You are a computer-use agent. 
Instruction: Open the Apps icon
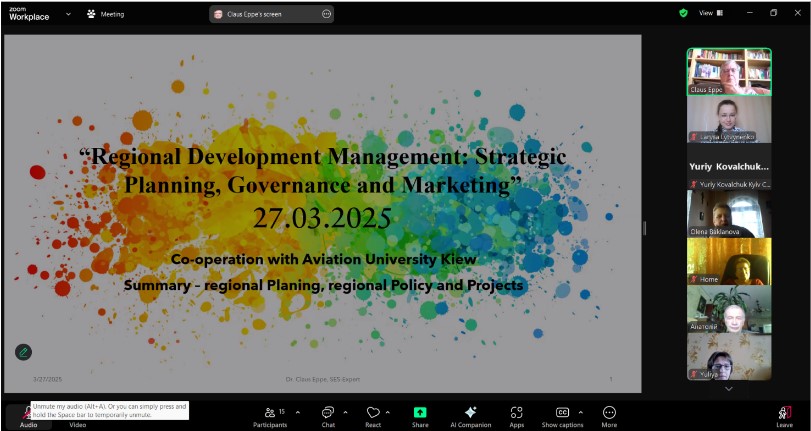click(516, 413)
